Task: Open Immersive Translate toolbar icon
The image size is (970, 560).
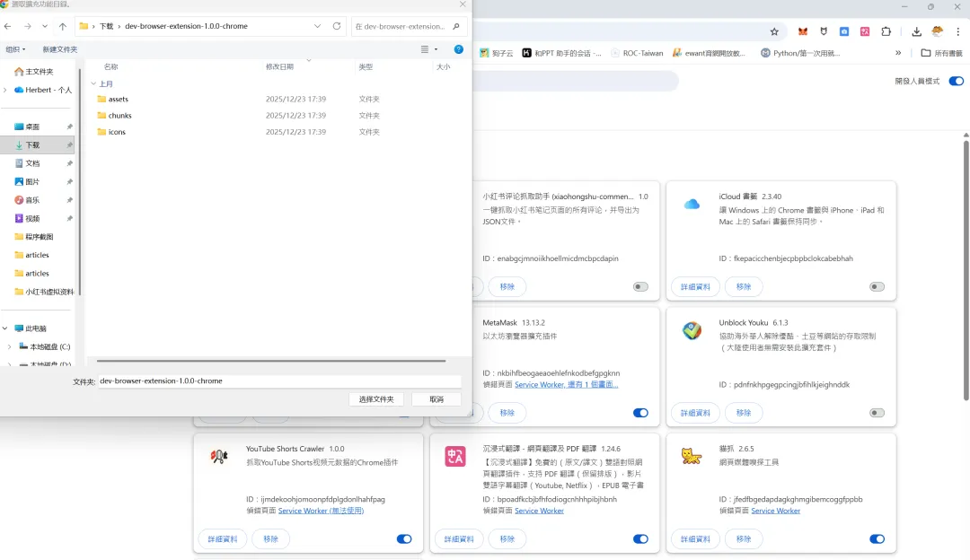Action: pyautogui.click(x=865, y=31)
